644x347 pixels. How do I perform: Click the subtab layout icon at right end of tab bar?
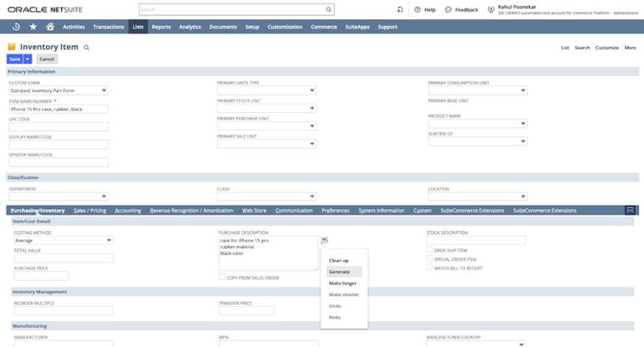(x=630, y=211)
